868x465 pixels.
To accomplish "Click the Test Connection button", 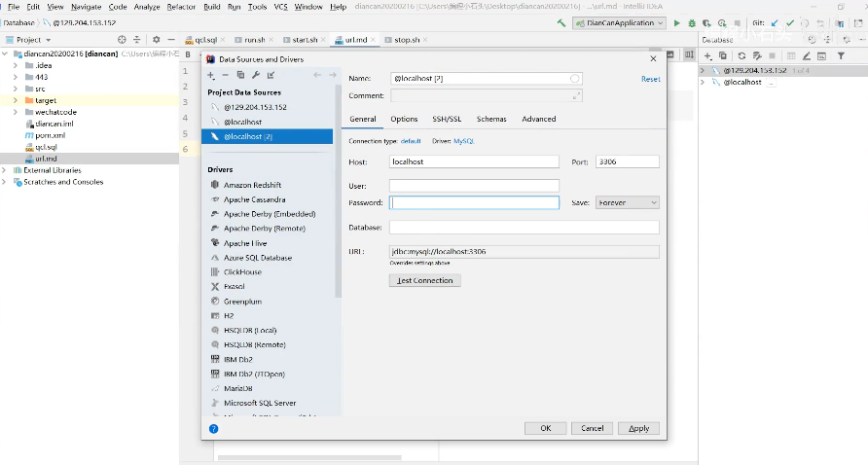I will [x=424, y=281].
